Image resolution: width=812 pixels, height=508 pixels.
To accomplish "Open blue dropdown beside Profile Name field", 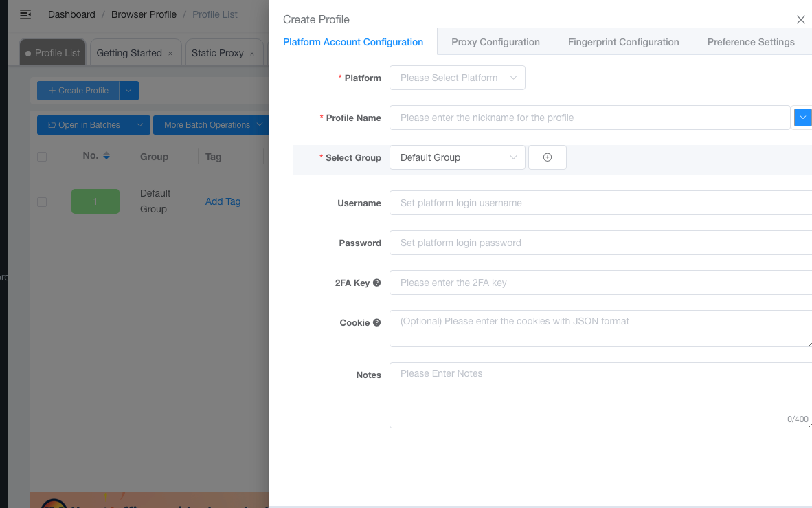I will coord(802,118).
